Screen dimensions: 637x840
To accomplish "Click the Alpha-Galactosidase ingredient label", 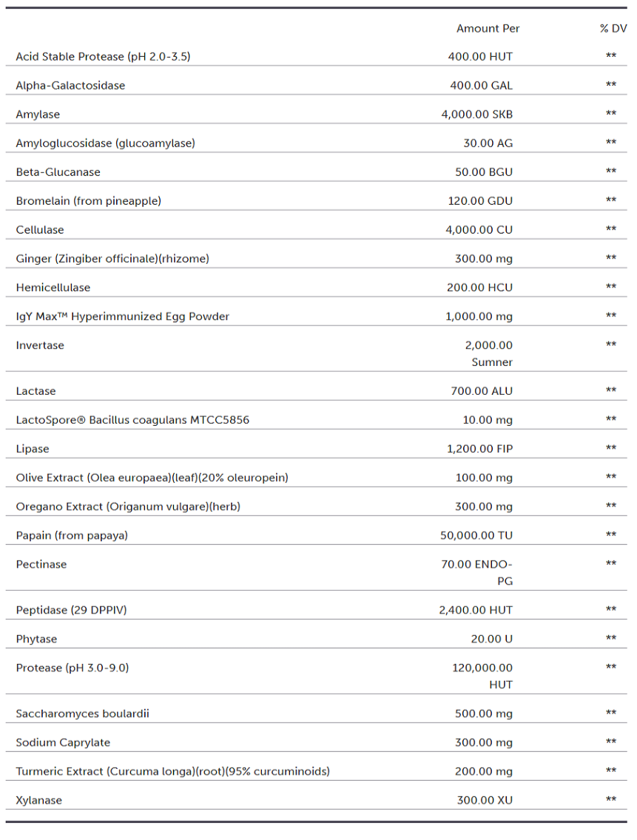I will pos(70,85).
